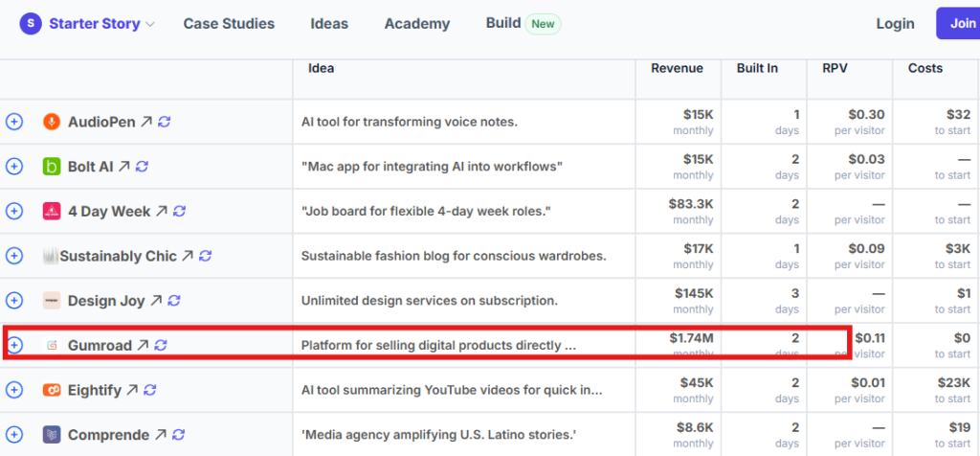The width and height of the screenshot is (980, 456).
Task: Click the AudioPen orange microphone logo
Action: pyautogui.click(x=52, y=122)
